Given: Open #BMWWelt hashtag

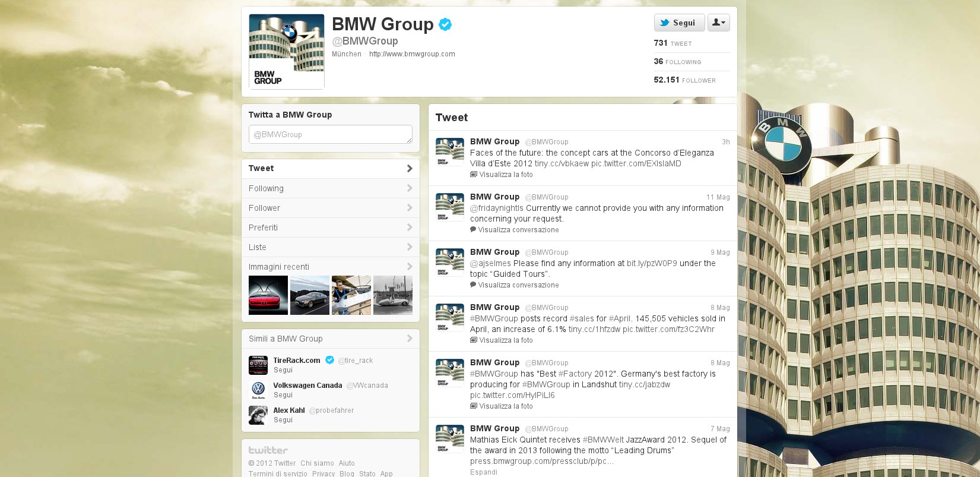Looking at the screenshot, I should click(x=603, y=440).
